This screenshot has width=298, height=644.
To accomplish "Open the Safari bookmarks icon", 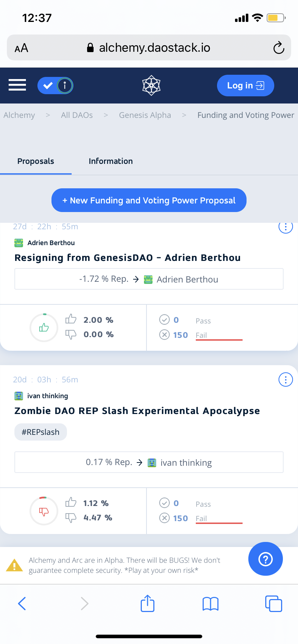I will (211, 604).
